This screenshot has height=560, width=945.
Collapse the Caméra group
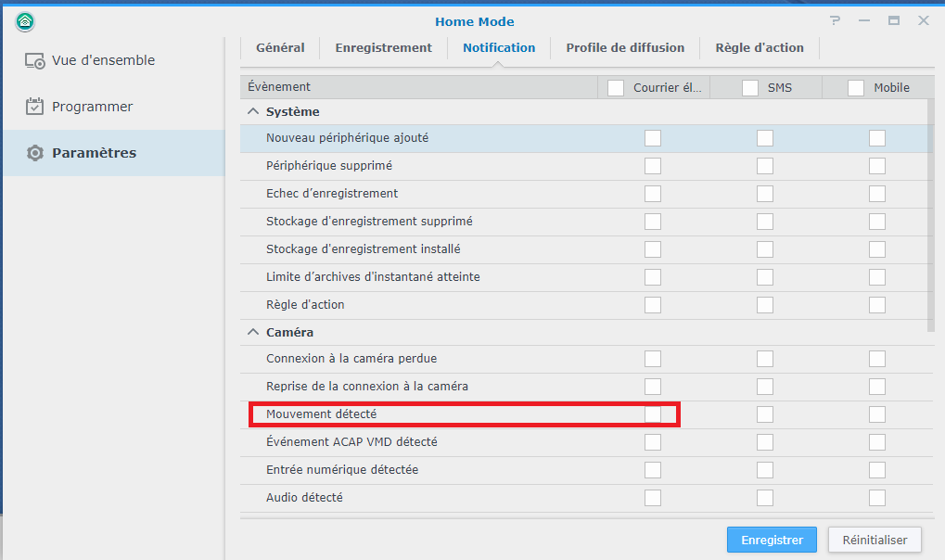[x=253, y=333]
